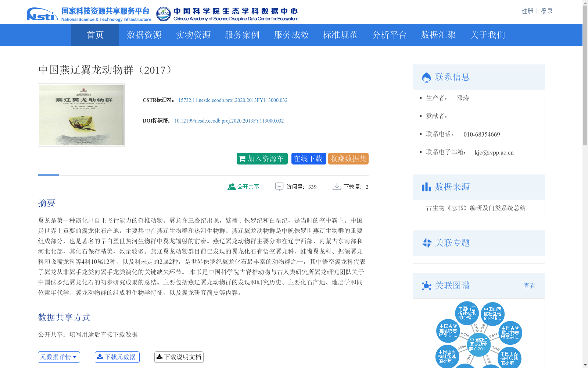
Task: Click the 收藏数据集 button
Action: (x=348, y=159)
